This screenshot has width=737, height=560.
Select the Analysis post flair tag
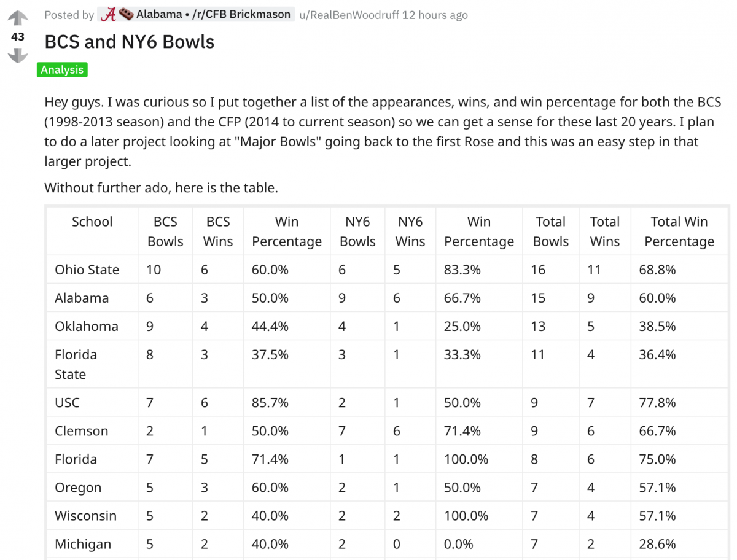click(62, 70)
